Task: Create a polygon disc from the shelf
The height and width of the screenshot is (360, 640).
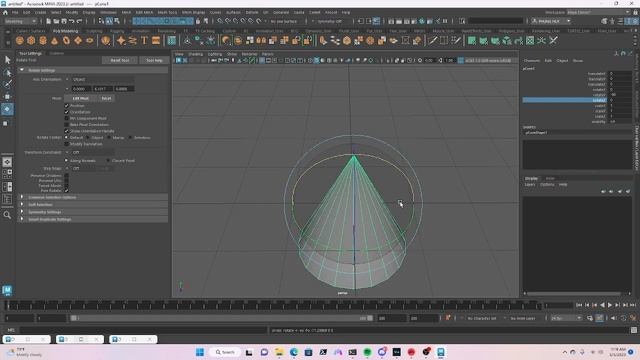Action: coord(89,40)
